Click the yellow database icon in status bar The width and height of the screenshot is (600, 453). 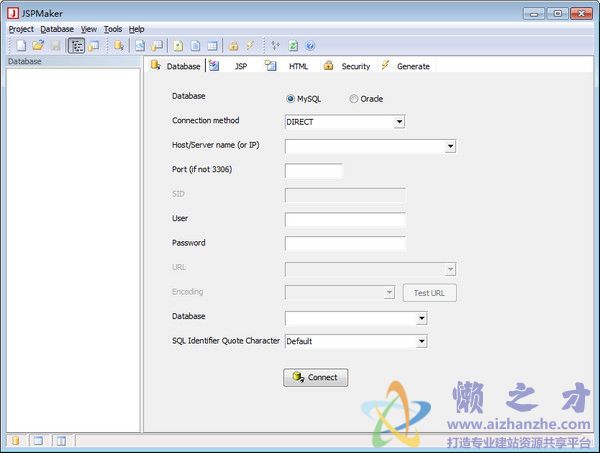click(x=15, y=441)
